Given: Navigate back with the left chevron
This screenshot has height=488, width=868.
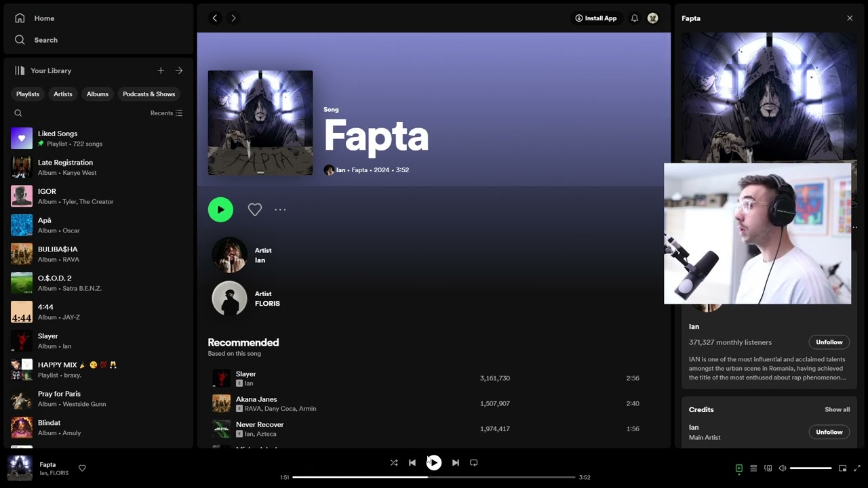Looking at the screenshot, I should 215,18.
